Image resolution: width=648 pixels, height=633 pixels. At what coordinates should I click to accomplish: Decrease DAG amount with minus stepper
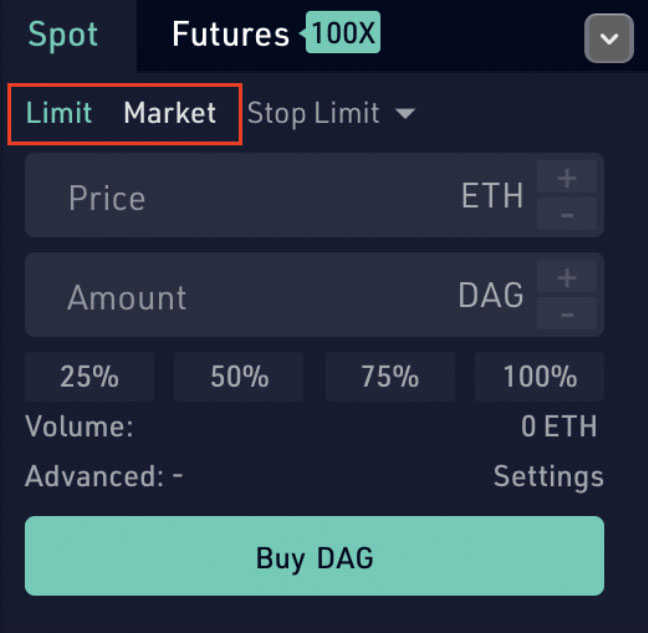pos(567,314)
